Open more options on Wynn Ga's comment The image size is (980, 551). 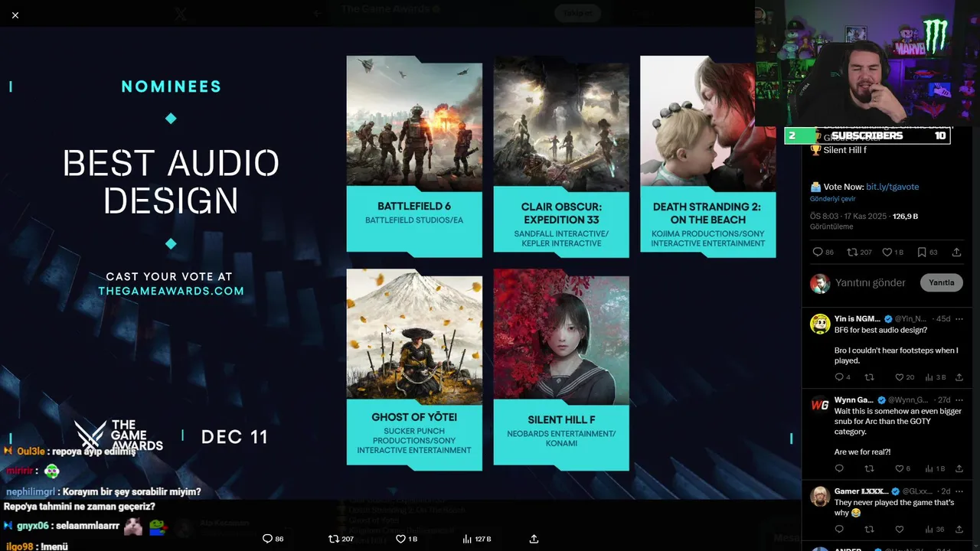(x=959, y=399)
